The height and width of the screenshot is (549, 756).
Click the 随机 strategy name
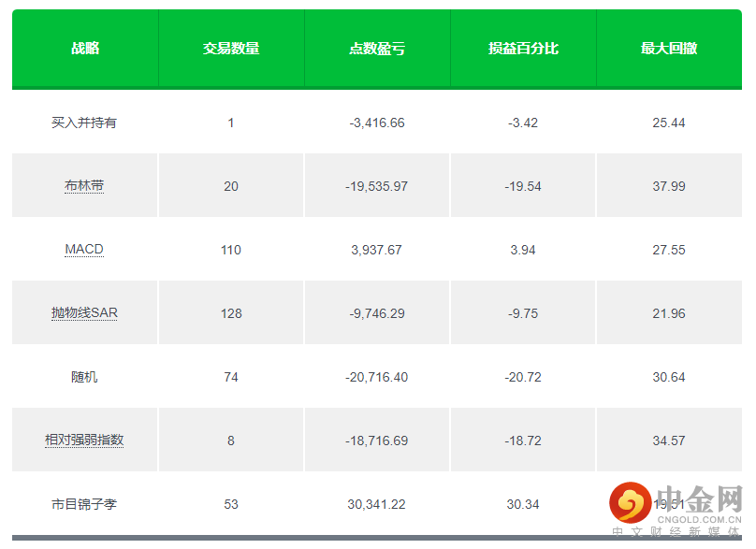click(84, 377)
